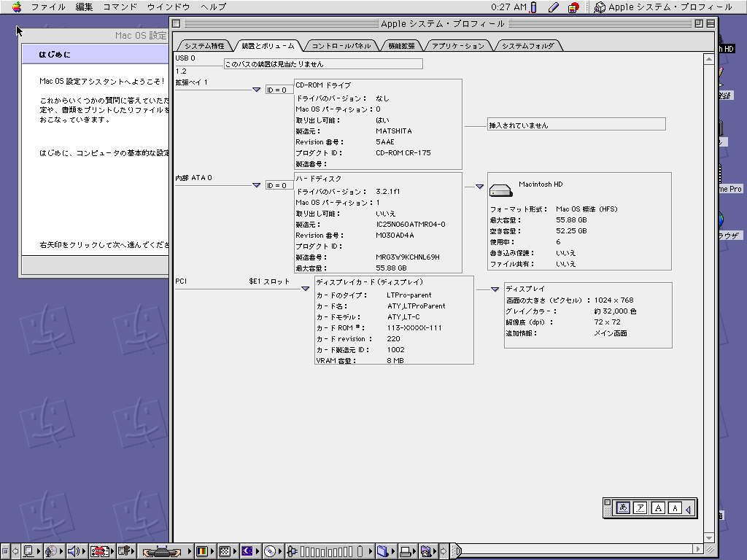The width and height of the screenshot is (747, 560).
Task: Switch to 機能拡張 tab
Action: click(401, 46)
